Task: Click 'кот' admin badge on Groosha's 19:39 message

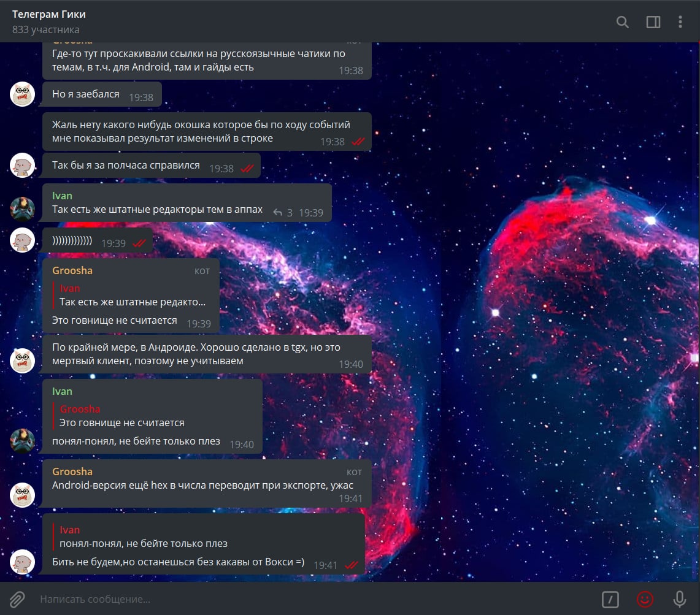Action: click(202, 271)
